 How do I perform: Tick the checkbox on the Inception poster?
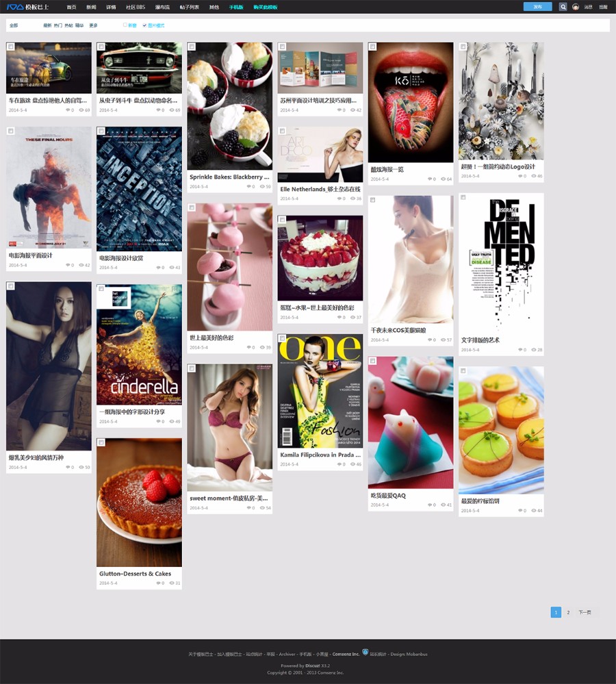coord(101,131)
